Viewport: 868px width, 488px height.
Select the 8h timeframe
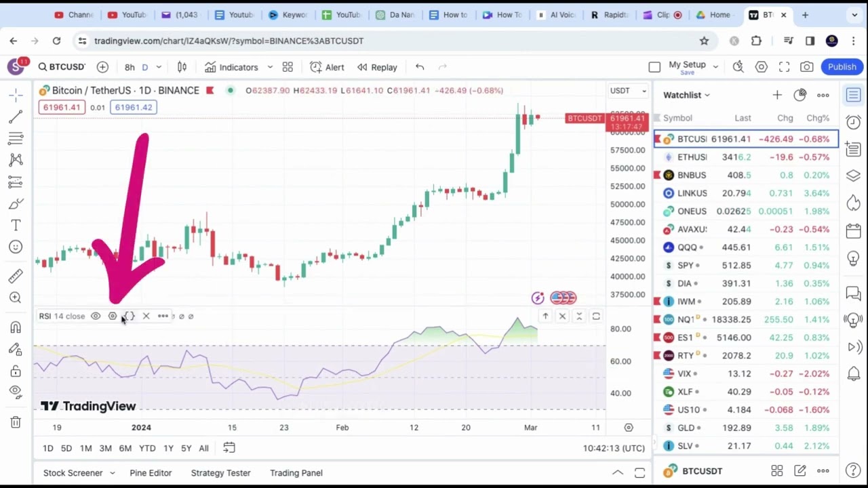point(130,67)
